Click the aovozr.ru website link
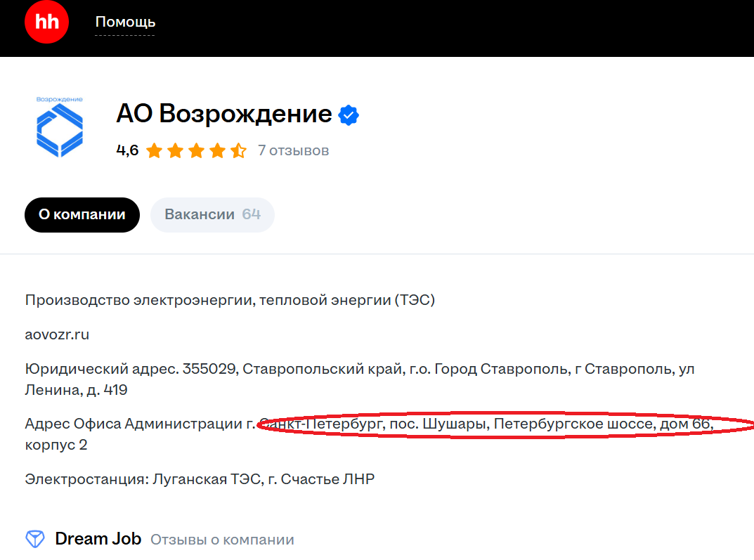 57,334
